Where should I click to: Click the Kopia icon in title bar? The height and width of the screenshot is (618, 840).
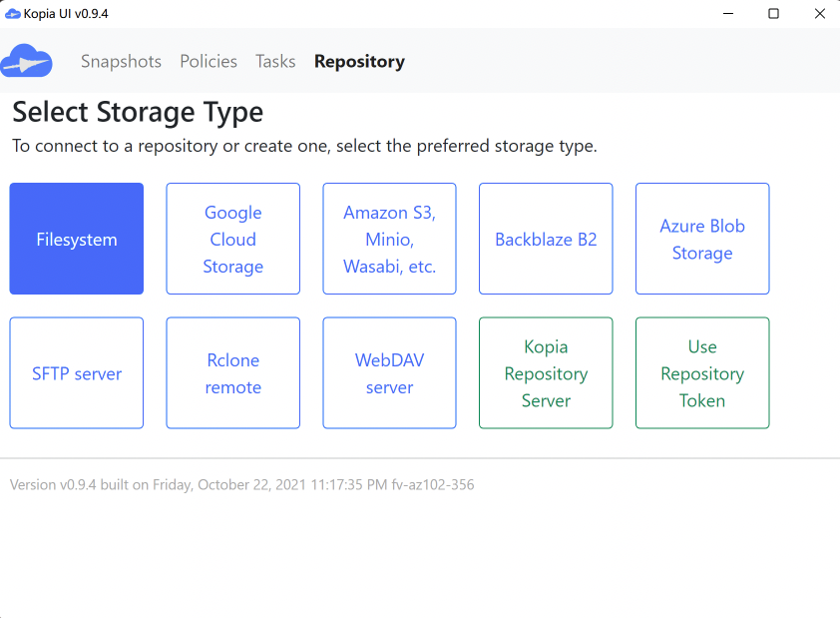(x=13, y=13)
